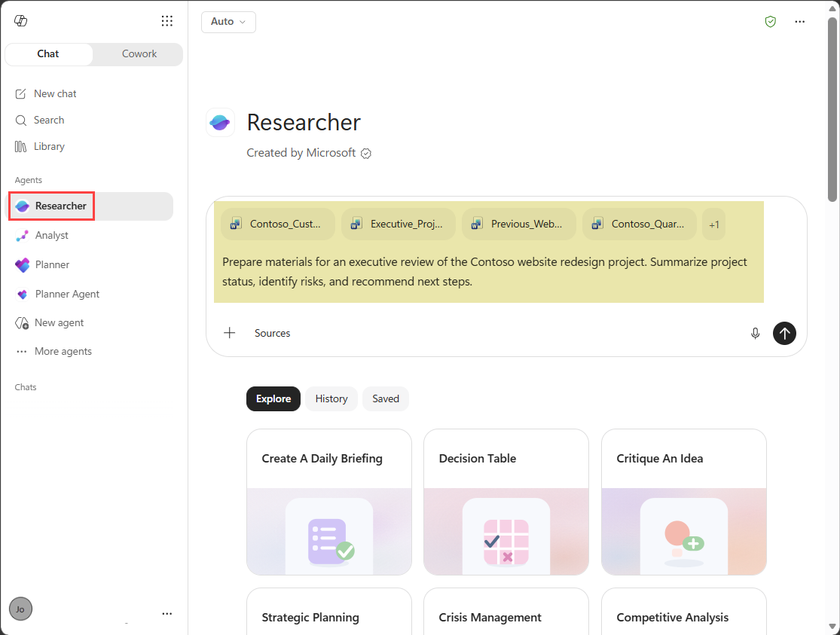
Task: Open the top-right more options menu
Action: [800, 21]
